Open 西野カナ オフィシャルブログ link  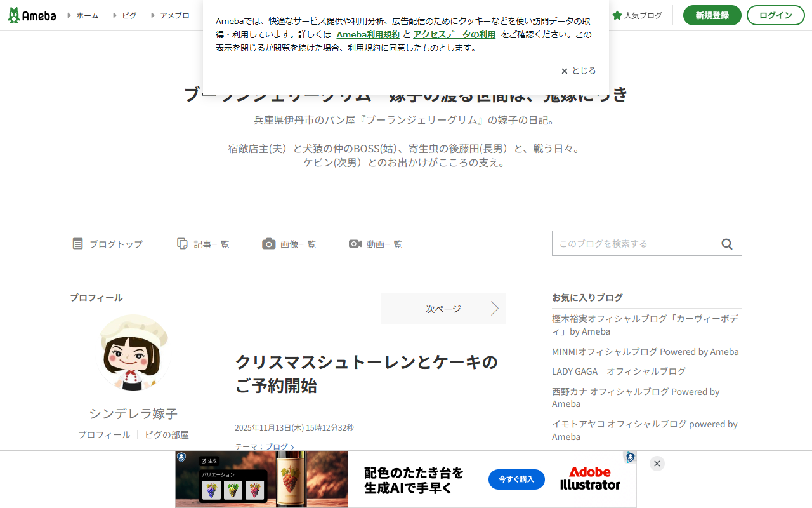636,398
